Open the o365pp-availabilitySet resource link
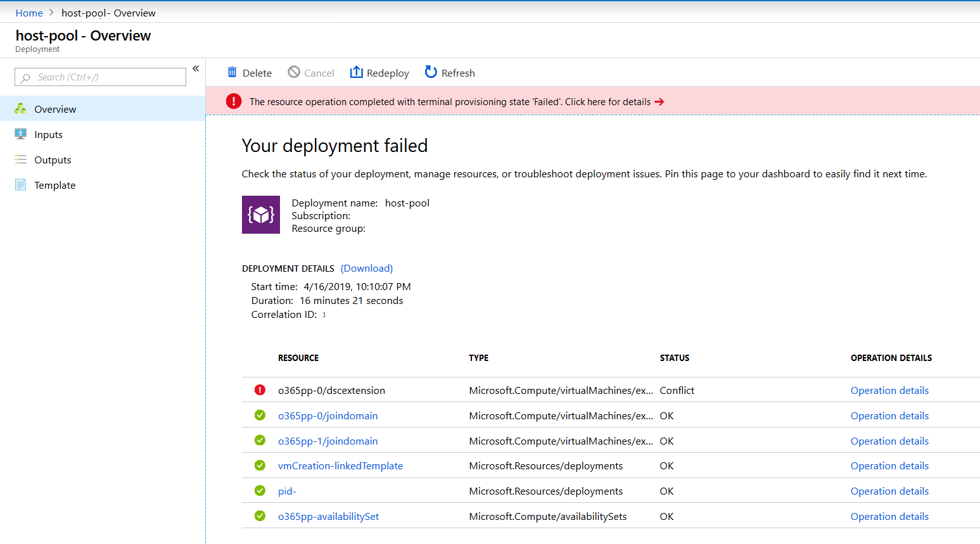Screen dimensions: 980x544 click(x=328, y=516)
